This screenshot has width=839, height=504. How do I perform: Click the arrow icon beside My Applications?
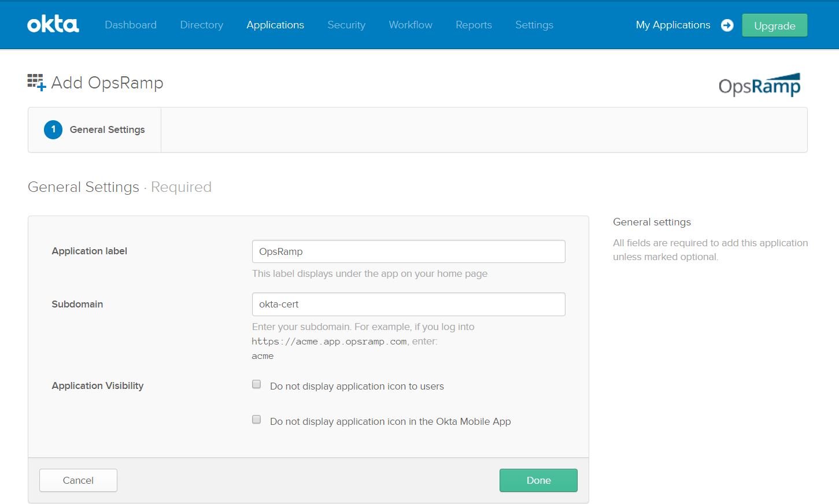[x=727, y=25]
